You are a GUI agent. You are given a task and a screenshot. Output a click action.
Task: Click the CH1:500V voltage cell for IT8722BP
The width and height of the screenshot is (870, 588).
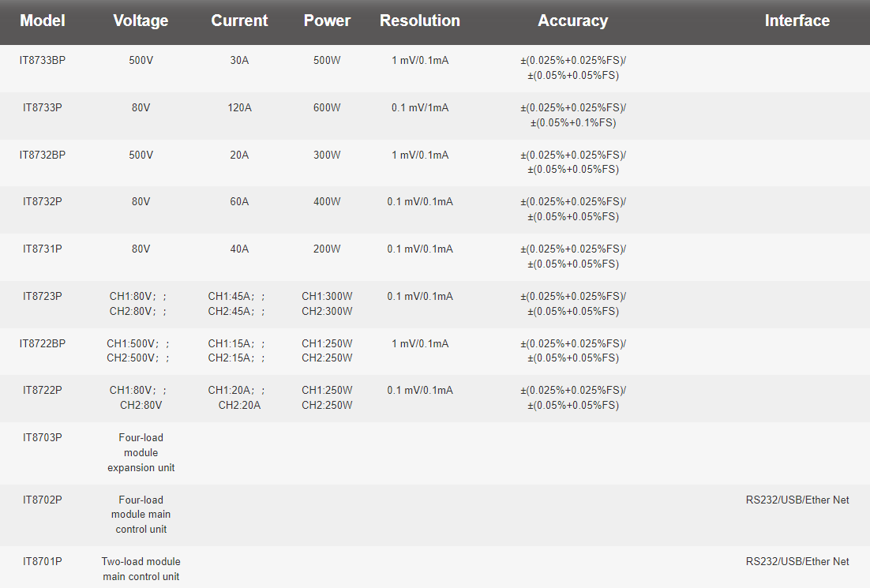(138, 350)
